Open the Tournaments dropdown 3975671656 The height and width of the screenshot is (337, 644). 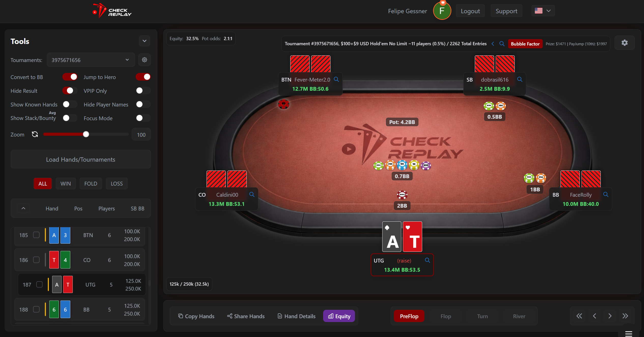91,60
